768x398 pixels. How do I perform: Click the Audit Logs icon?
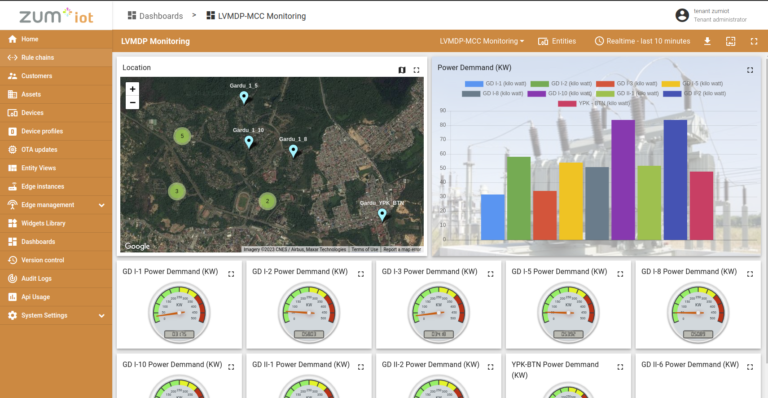coord(12,279)
